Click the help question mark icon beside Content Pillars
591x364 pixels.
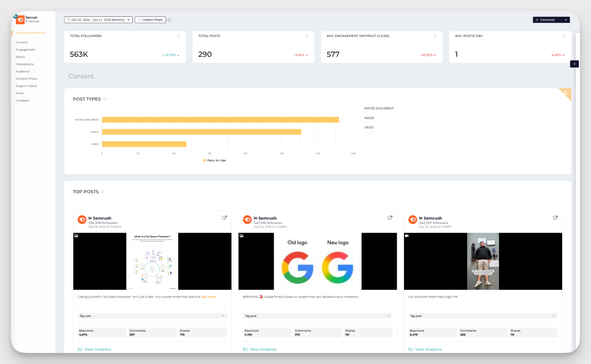pos(169,20)
